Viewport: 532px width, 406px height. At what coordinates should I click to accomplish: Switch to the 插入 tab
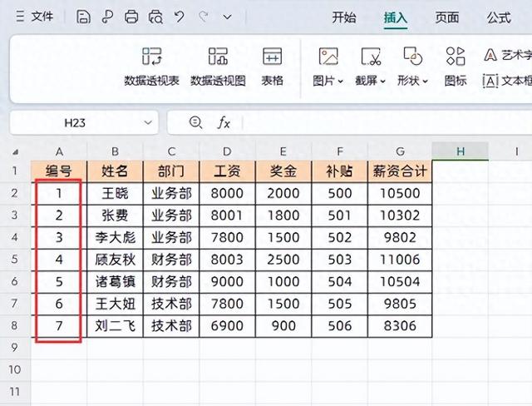tap(396, 17)
